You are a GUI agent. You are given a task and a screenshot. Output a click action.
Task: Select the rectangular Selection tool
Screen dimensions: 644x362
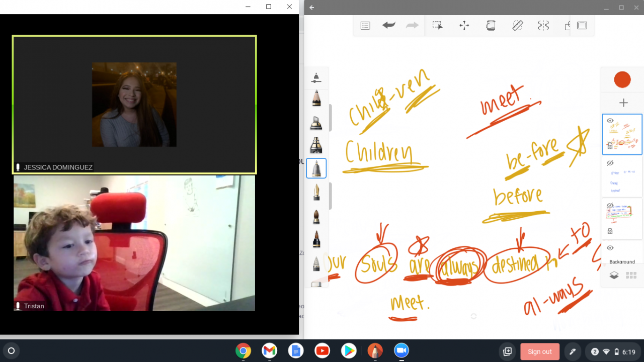(x=438, y=26)
